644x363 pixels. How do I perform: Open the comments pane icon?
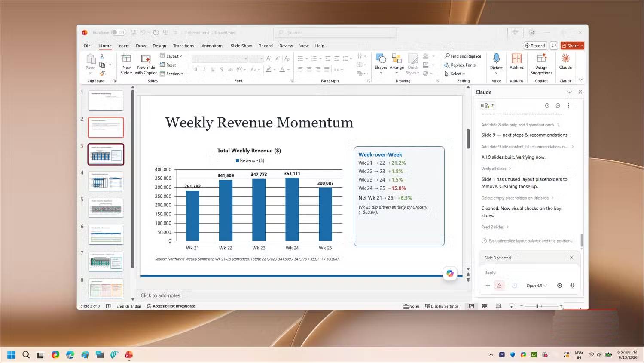click(554, 46)
